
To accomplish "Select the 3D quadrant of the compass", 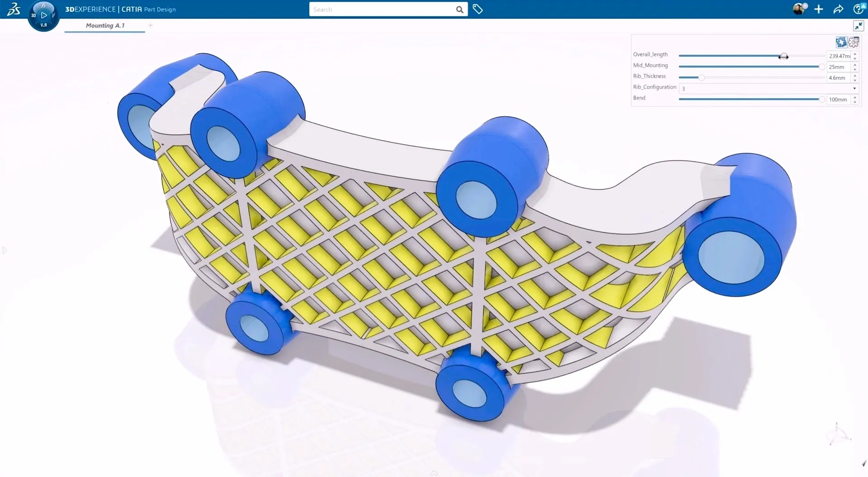I will [33, 15].
